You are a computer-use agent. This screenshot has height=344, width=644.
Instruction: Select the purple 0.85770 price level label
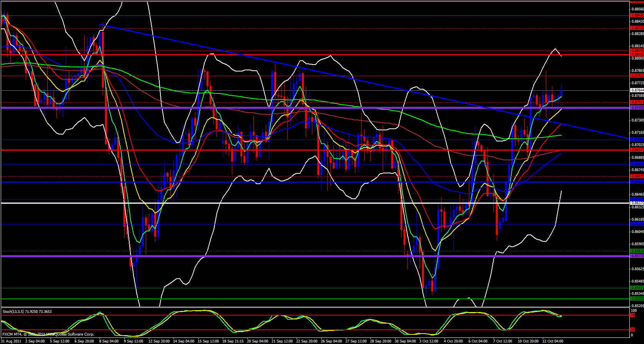(x=637, y=256)
